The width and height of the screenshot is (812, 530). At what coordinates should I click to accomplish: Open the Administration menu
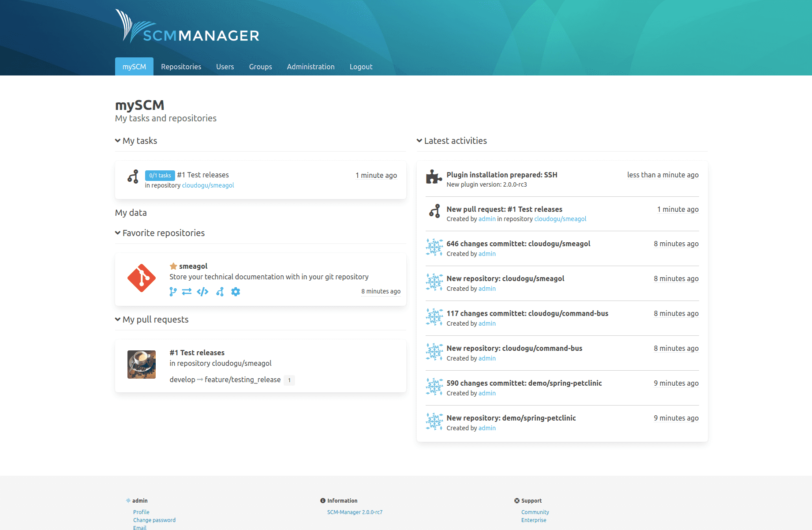point(311,66)
